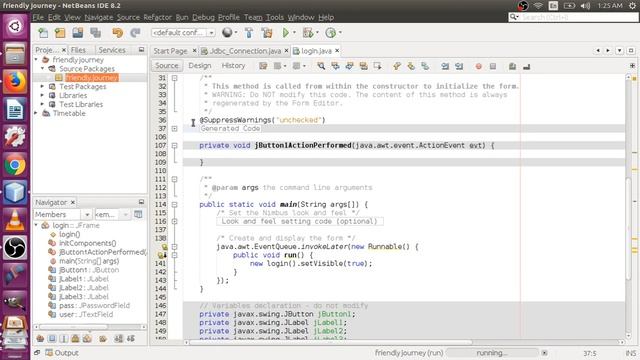Click the Save All toolbar icon

point(96,33)
